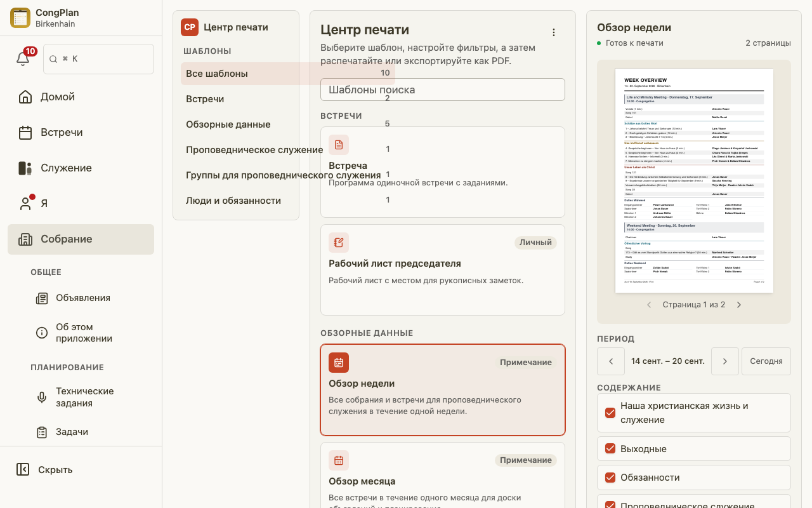
Task: Focus the sidebar search field
Action: point(98,59)
